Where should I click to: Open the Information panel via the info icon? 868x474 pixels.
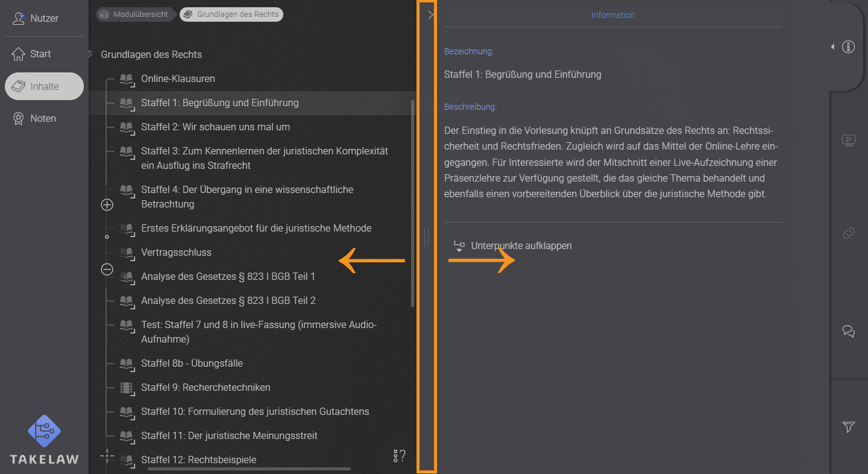point(849,46)
